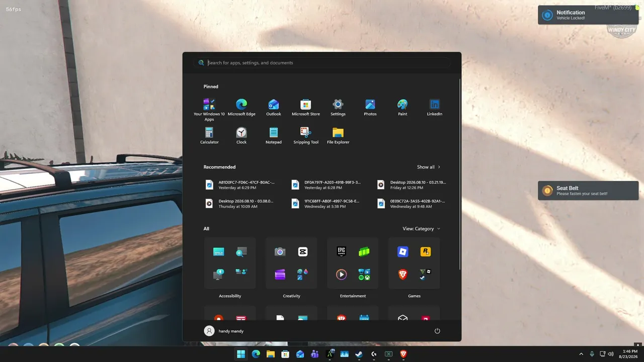Open Brave in the Games folder

pyautogui.click(x=403, y=274)
